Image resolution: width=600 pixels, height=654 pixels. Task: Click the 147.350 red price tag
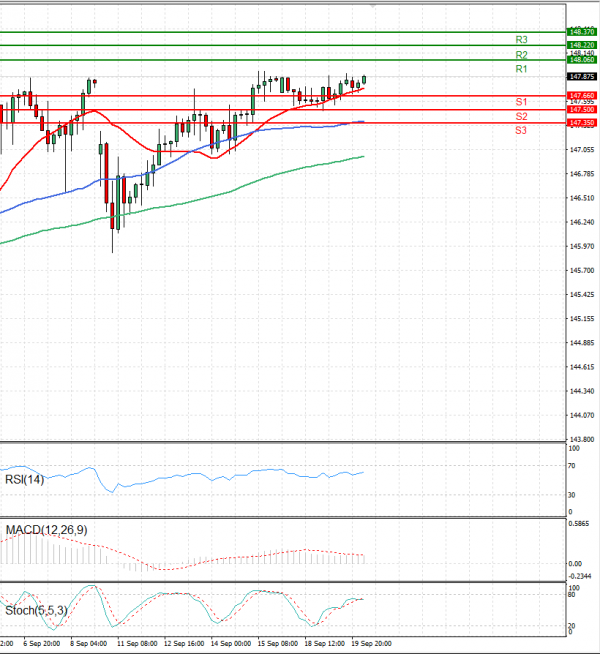pyautogui.click(x=581, y=123)
